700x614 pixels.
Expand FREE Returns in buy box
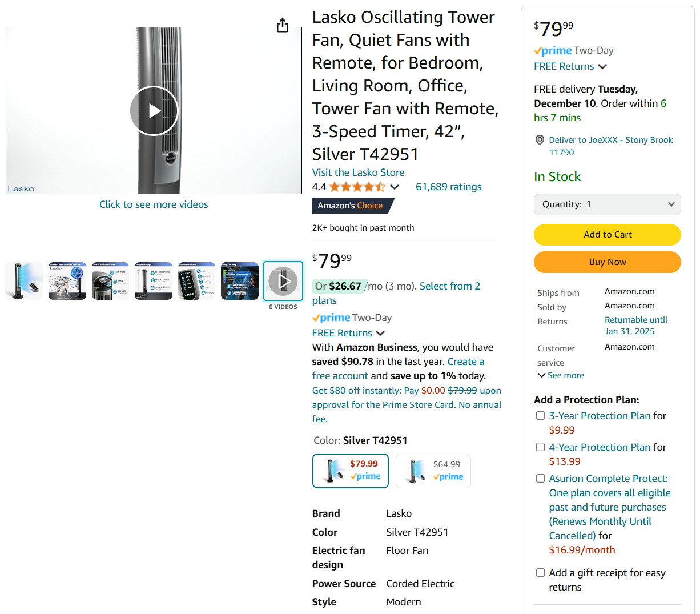coord(570,66)
